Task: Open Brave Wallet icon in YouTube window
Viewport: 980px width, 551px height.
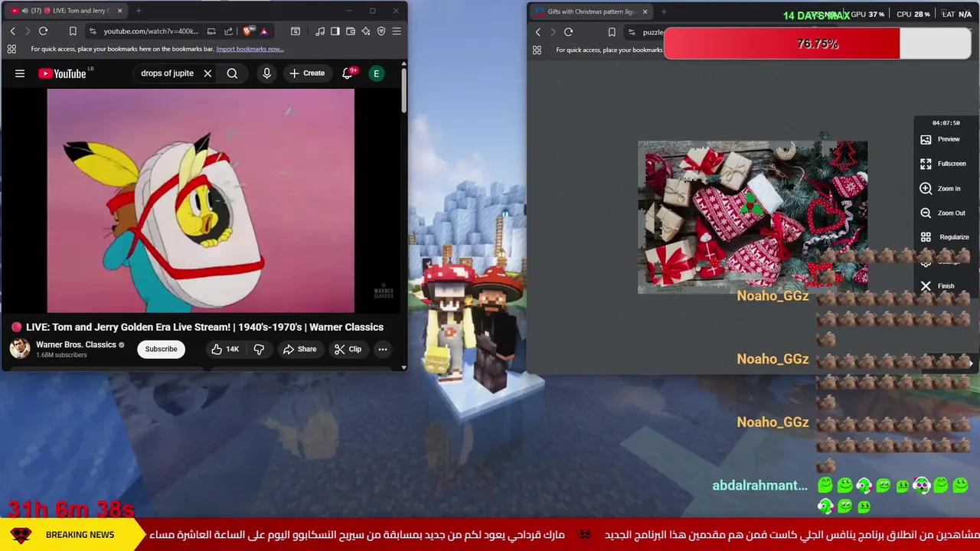Action: point(351,31)
